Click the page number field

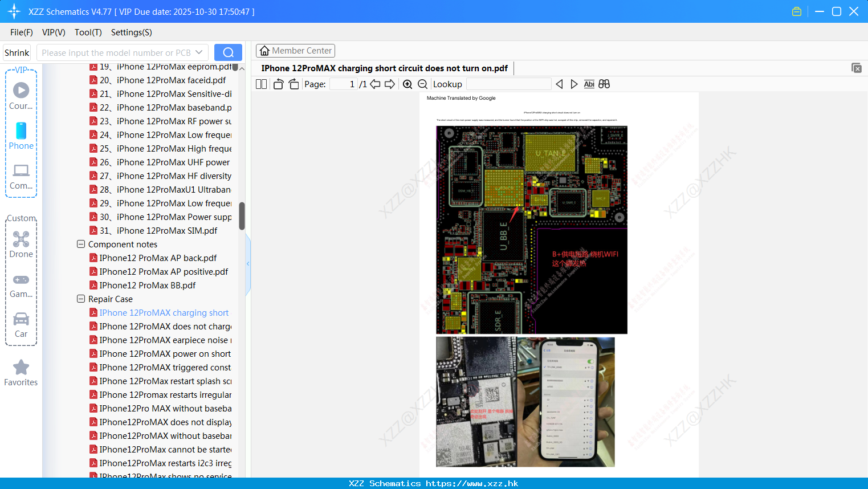(x=344, y=84)
